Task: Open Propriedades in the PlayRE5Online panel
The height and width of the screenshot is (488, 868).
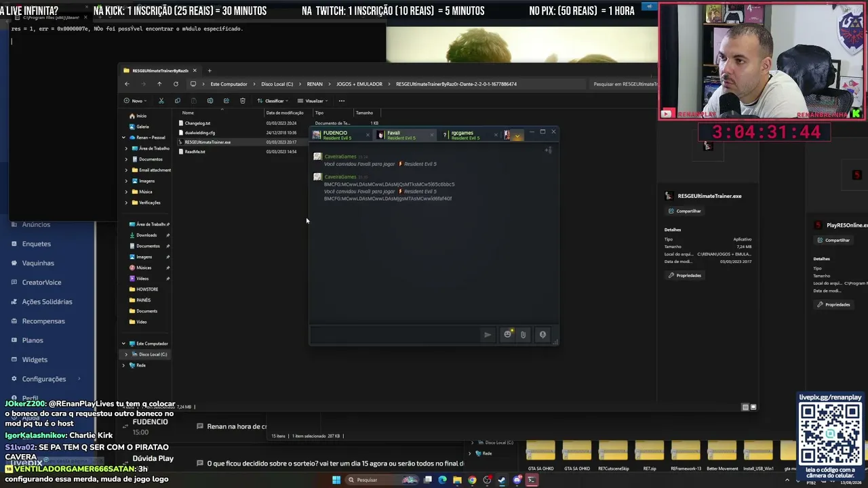Action: pos(833,304)
